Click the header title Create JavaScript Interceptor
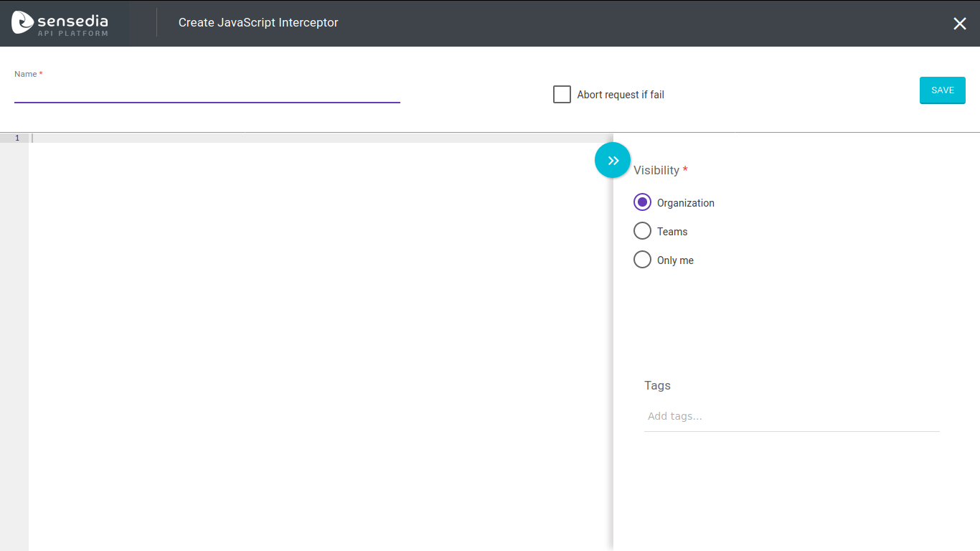The image size is (980, 551). pyautogui.click(x=258, y=22)
